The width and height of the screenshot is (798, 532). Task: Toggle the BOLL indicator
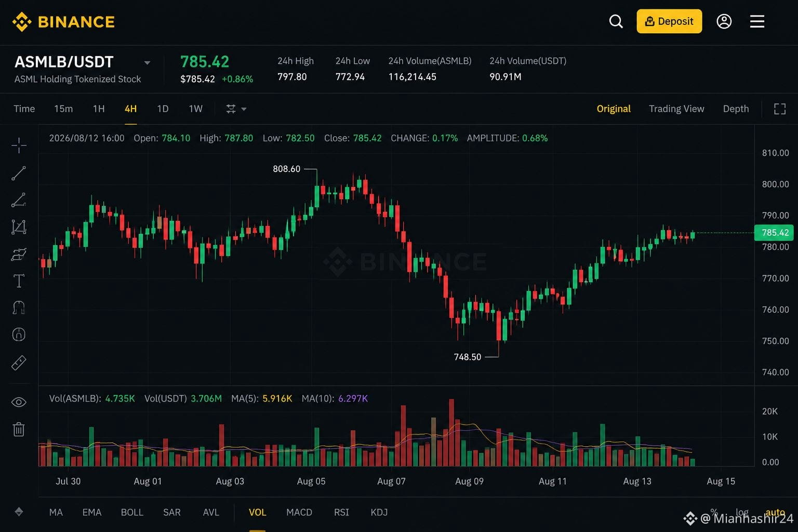click(x=132, y=512)
